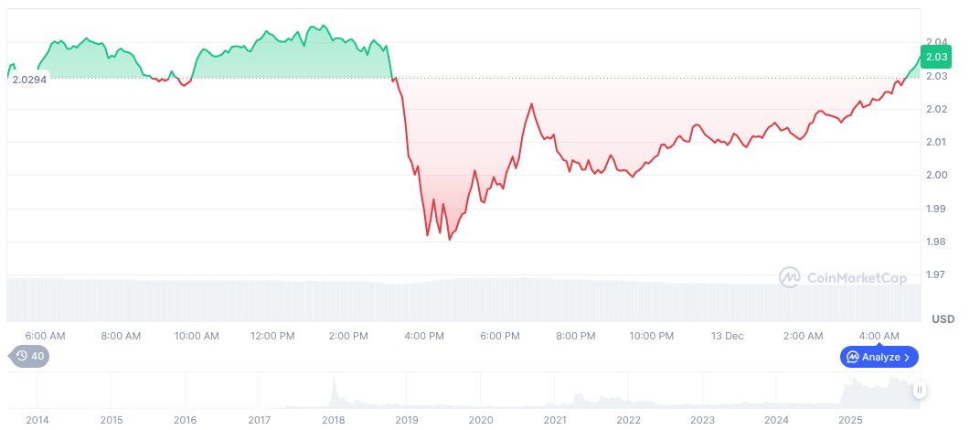Select 2021 on the year navigator
The height and width of the screenshot is (430, 980).
click(x=554, y=420)
